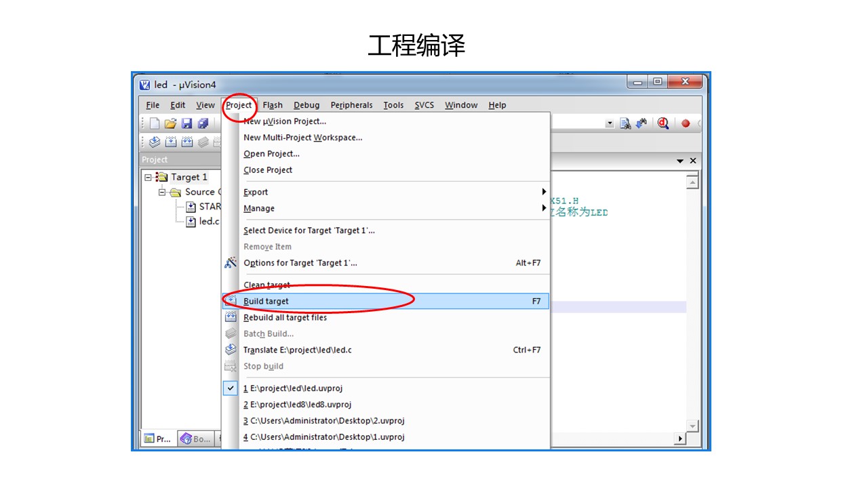Open the Flash menu
Screen dimensions: 868x488
coord(273,105)
